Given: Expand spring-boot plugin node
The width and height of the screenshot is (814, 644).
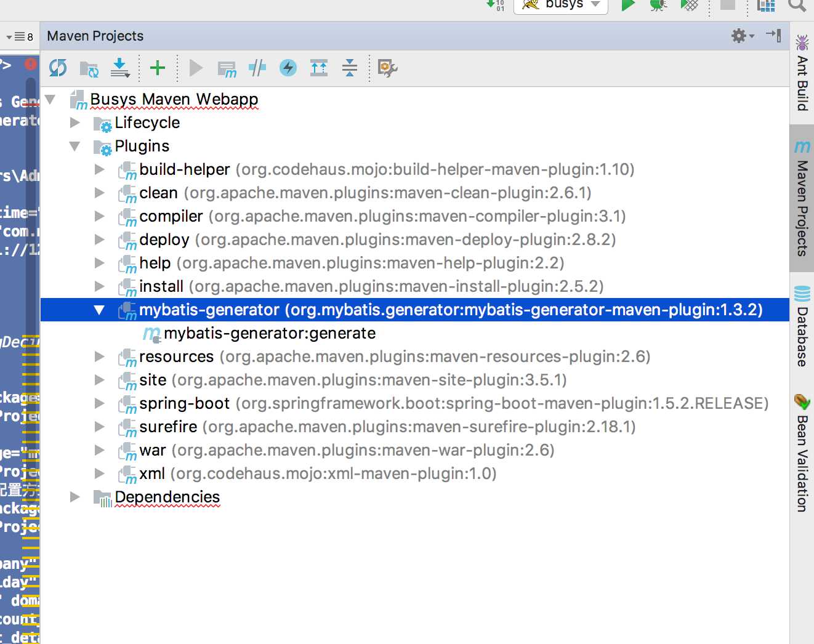Looking at the screenshot, I should click(x=100, y=403).
